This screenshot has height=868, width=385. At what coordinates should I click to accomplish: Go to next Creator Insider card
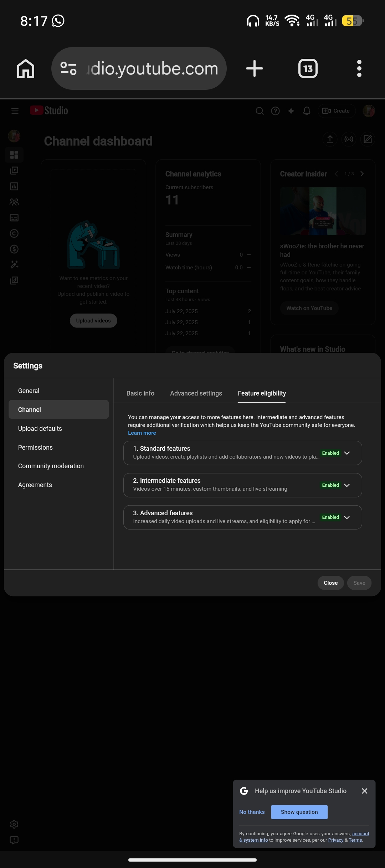coord(362,174)
